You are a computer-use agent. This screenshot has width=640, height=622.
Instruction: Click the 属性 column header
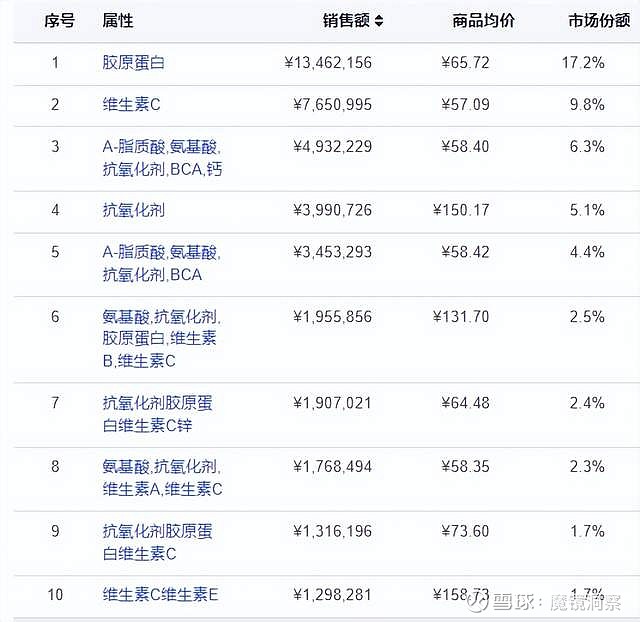point(118,20)
